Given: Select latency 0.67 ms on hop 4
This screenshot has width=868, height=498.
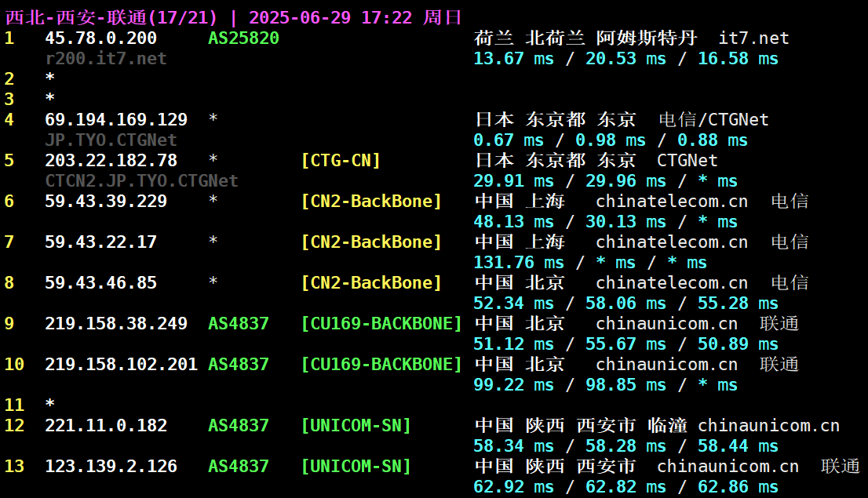Looking at the screenshot, I should coord(509,140).
